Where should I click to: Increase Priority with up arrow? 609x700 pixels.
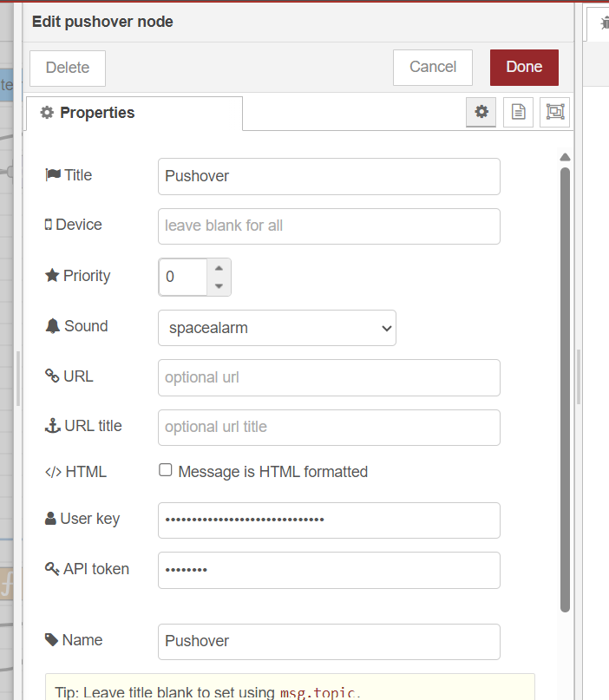(x=219, y=268)
